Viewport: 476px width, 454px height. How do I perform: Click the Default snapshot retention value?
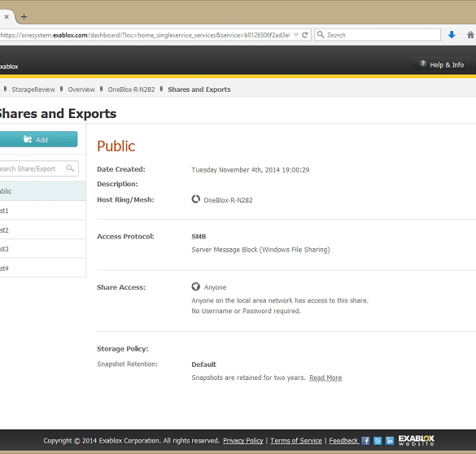click(203, 365)
